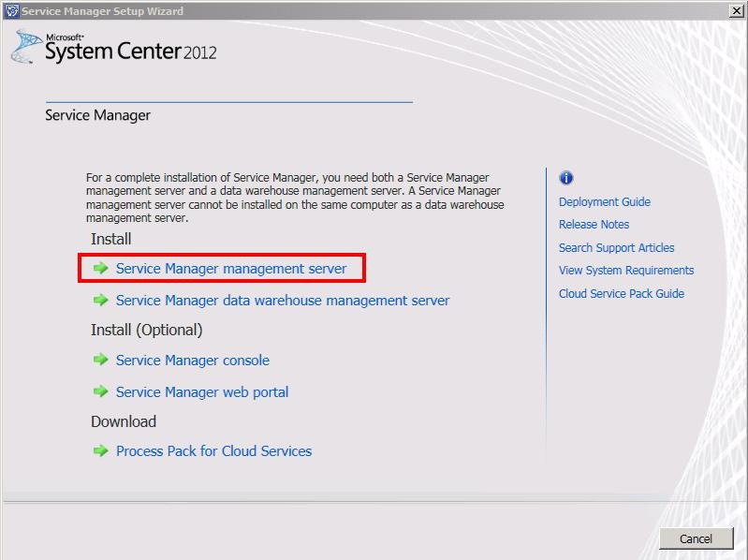
Task: Select View System Requirements link
Action: [x=626, y=271]
